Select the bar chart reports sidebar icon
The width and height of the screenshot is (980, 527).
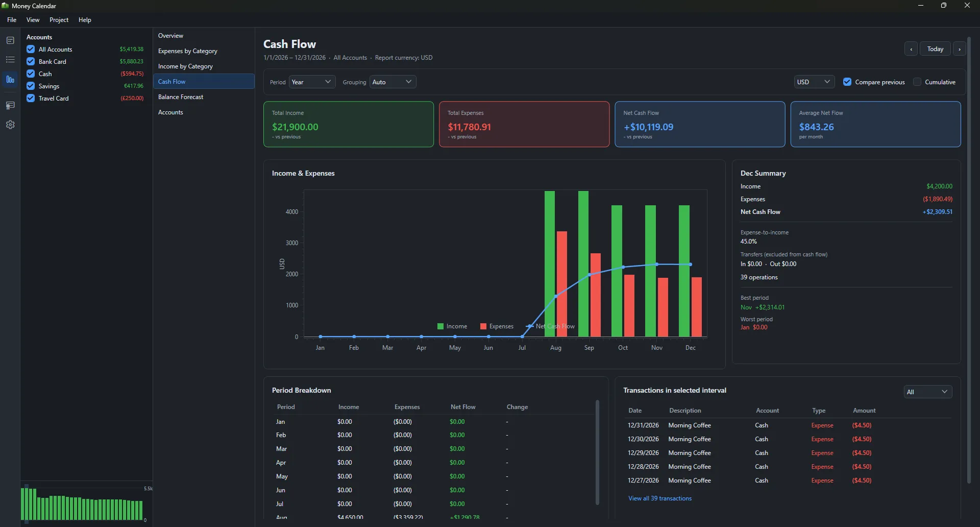[10, 80]
